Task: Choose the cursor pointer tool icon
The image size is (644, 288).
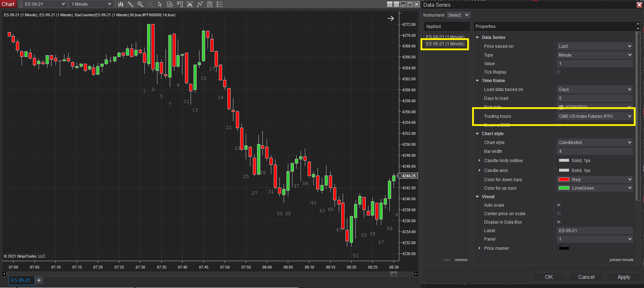Action: (160, 4)
